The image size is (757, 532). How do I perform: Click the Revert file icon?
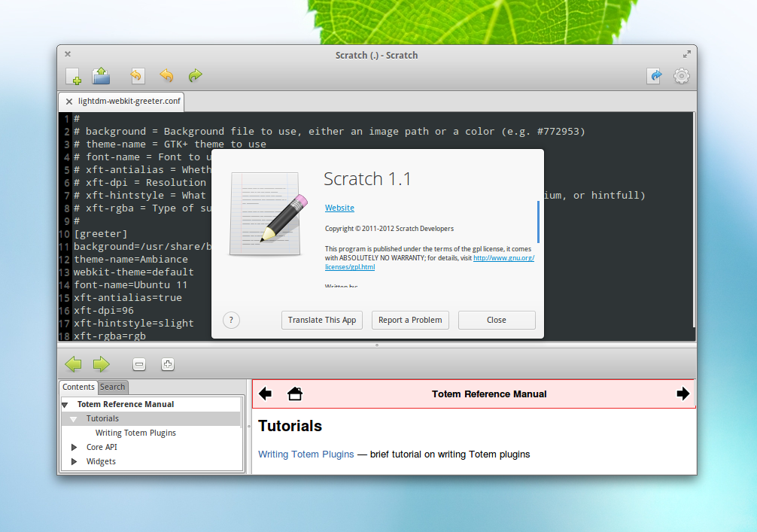(137, 75)
